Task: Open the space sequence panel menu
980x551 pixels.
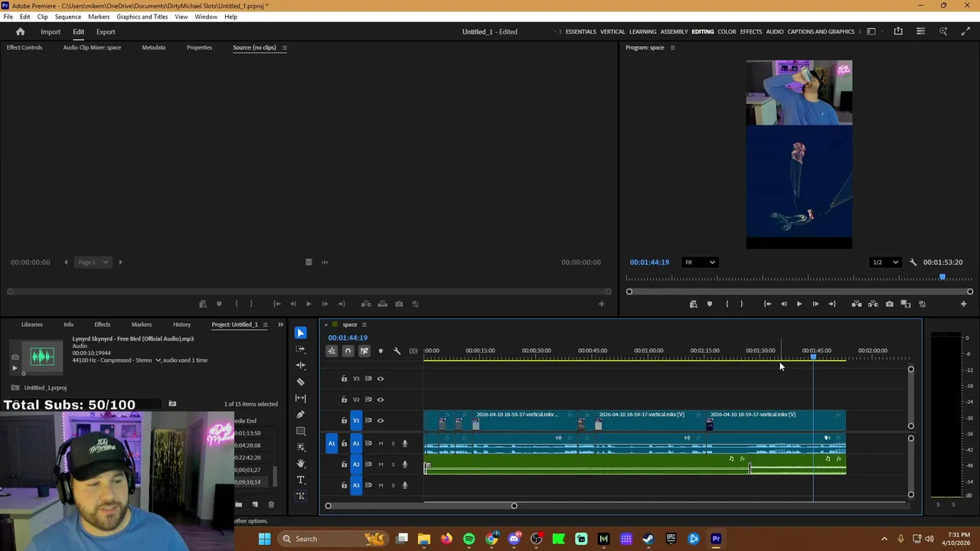Action: coord(364,324)
